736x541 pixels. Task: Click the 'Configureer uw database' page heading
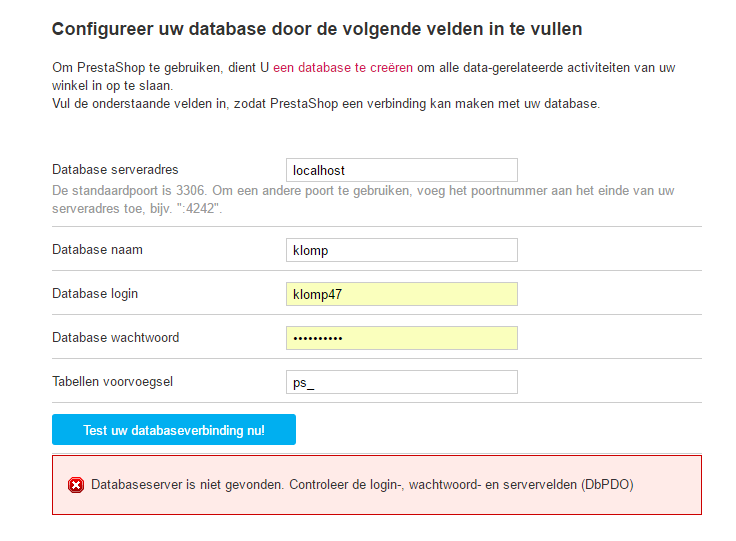[317, 29]
